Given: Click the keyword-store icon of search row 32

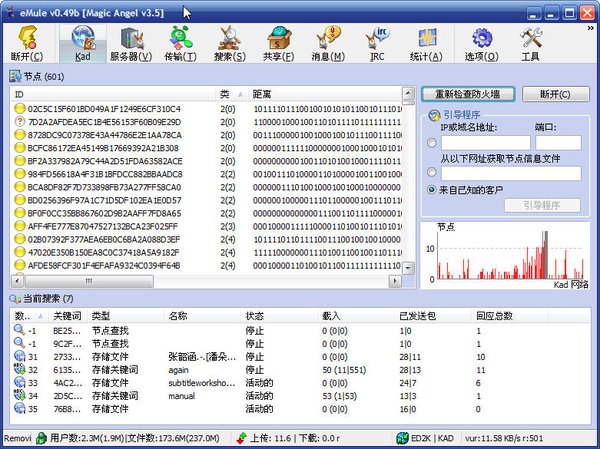Looking at the screenshot, I should pyautogui.click(x=19, y=369).
